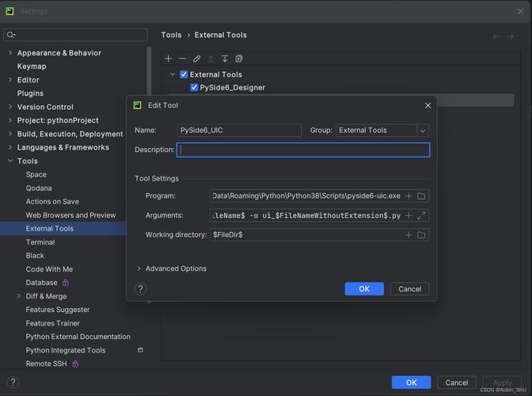Select Terminal in the settings sidebar
This screenshot has height=396, width=532.
40,242
